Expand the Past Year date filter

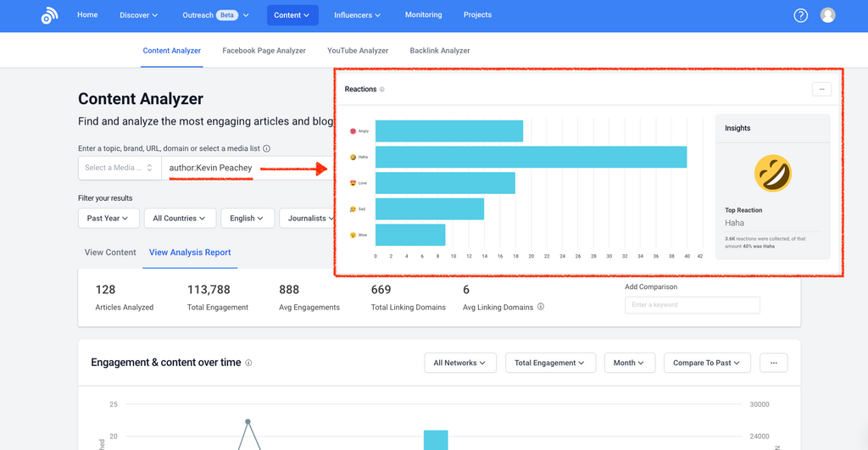108,219
